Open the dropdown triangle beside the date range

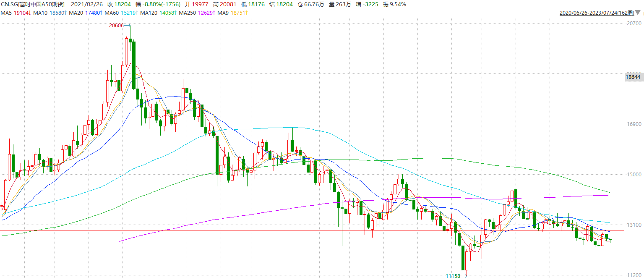(x=639, y=13)
